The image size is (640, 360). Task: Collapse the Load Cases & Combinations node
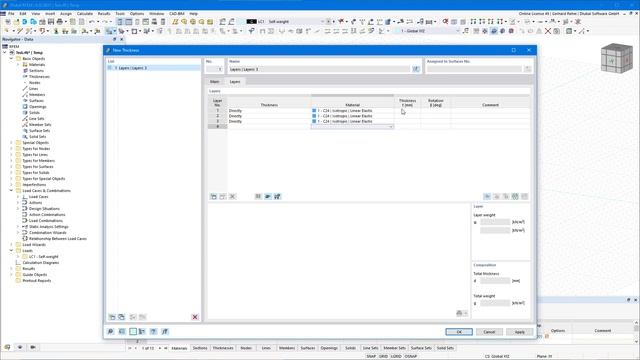[11, 191]
